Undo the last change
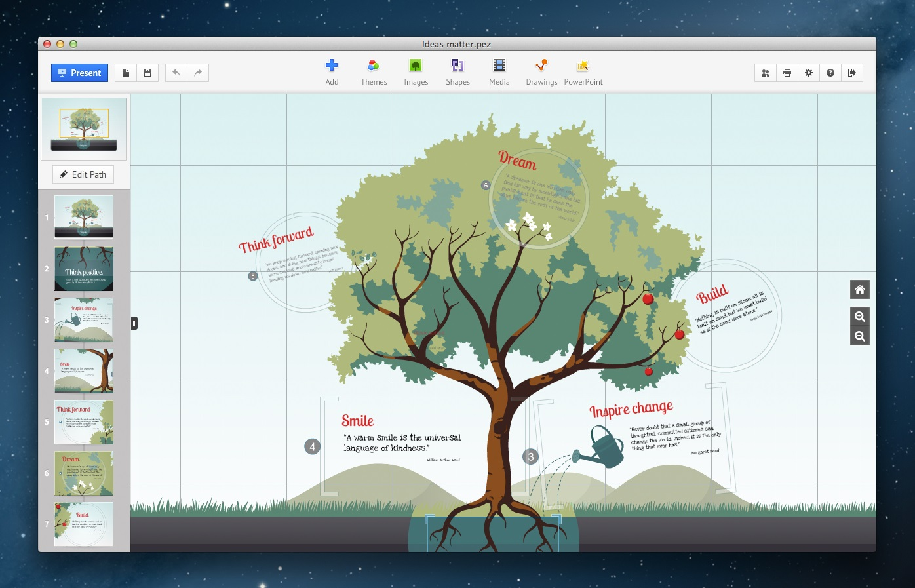This screenshot has height=588, width=915. (176, 73)
